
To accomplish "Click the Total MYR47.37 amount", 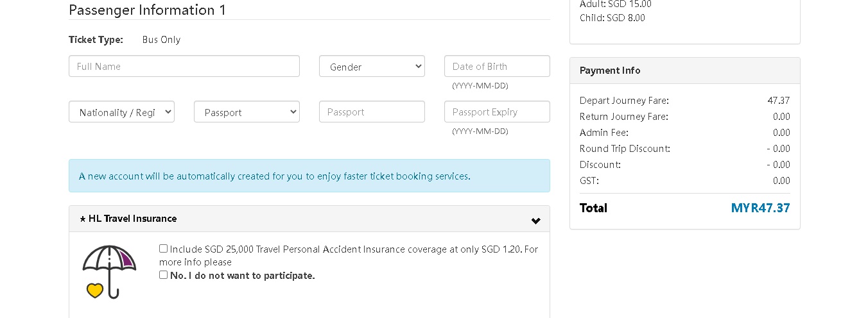I will tap(760, 208).
